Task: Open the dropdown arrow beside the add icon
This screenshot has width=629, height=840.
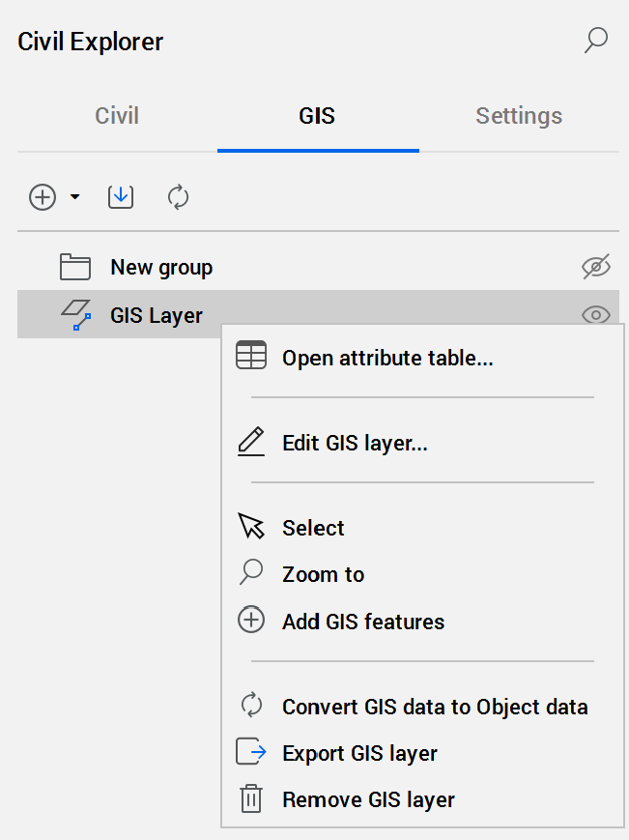Action: click(74, 198)
